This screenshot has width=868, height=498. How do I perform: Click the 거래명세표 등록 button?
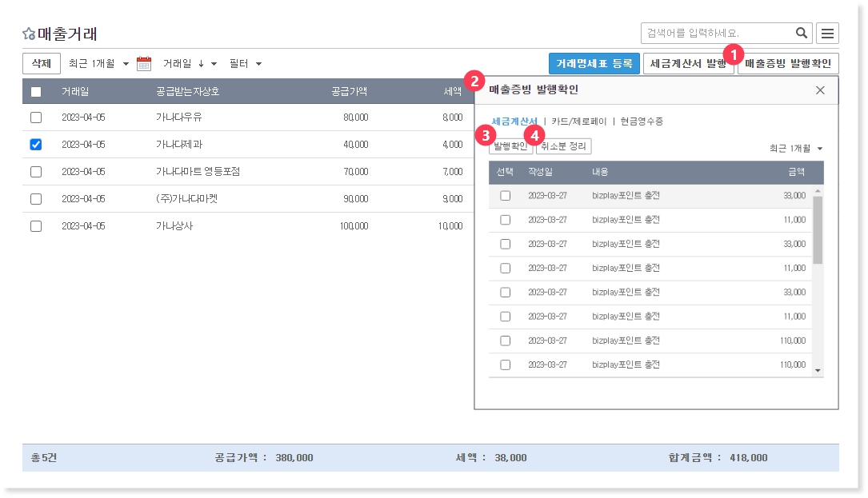(594, 64)
